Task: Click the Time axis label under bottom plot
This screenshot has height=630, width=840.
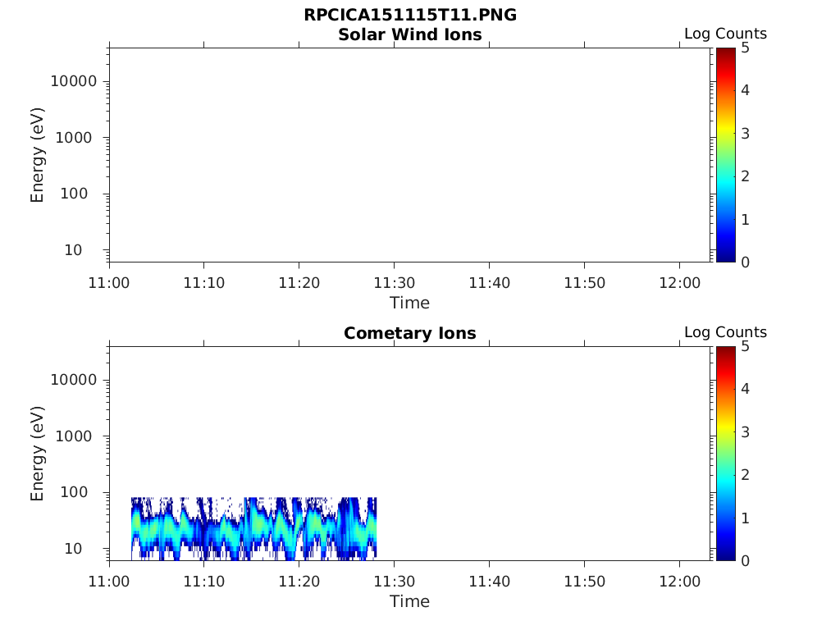Action: (x=410, y=601)
